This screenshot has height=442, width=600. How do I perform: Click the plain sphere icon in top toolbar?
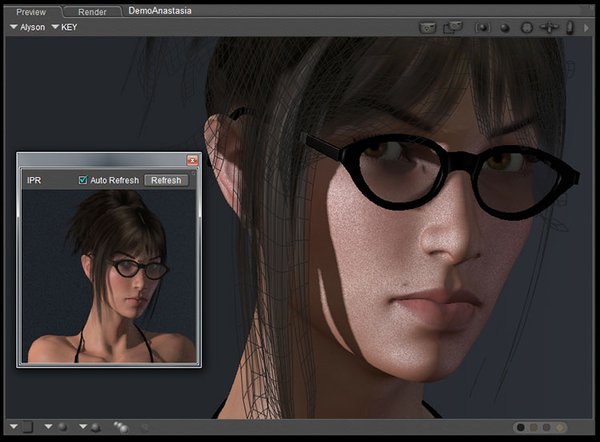pyautogui.click(x=505, y=28)
